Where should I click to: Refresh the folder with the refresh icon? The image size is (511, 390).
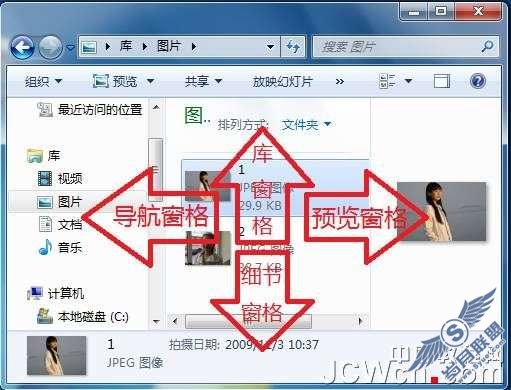pos(293,47)
